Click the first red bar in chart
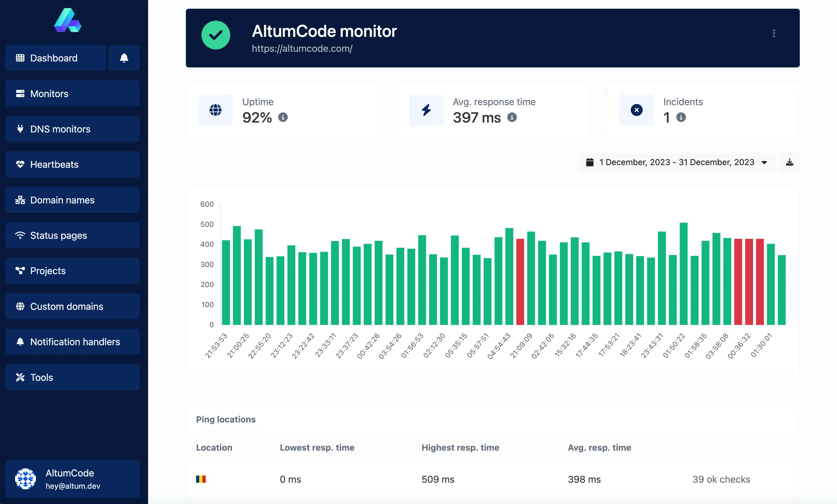Viewport: 837px width, 504px height. tap(520, 282)
